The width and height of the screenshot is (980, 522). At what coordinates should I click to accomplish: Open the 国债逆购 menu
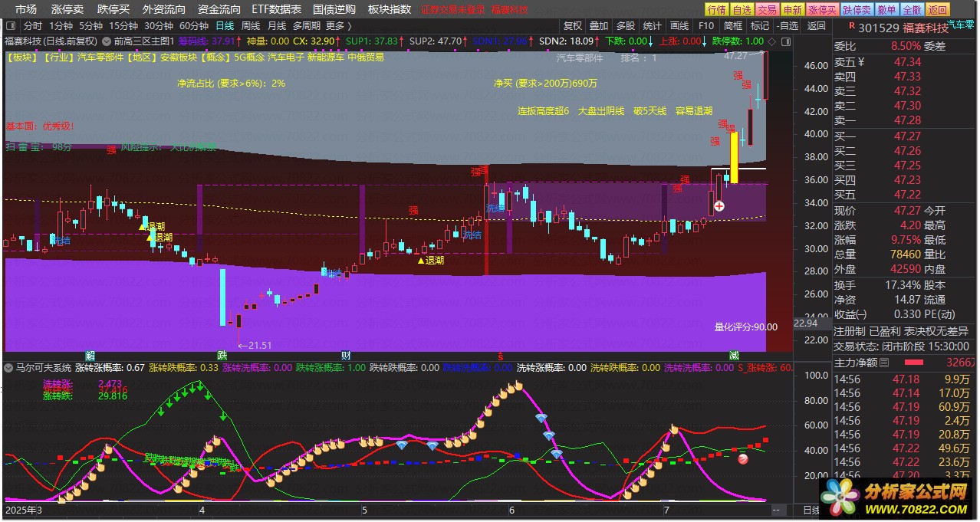coord(334,9)
